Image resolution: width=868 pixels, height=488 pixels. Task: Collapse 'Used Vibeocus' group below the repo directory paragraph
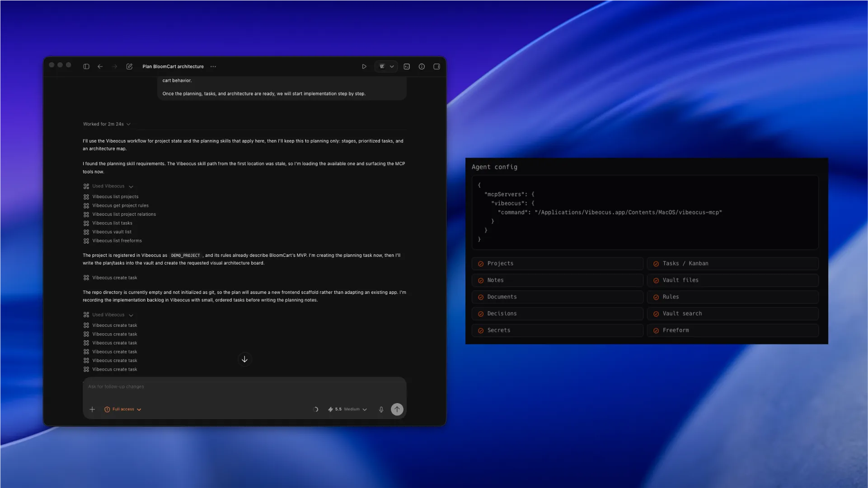(108, 315)
